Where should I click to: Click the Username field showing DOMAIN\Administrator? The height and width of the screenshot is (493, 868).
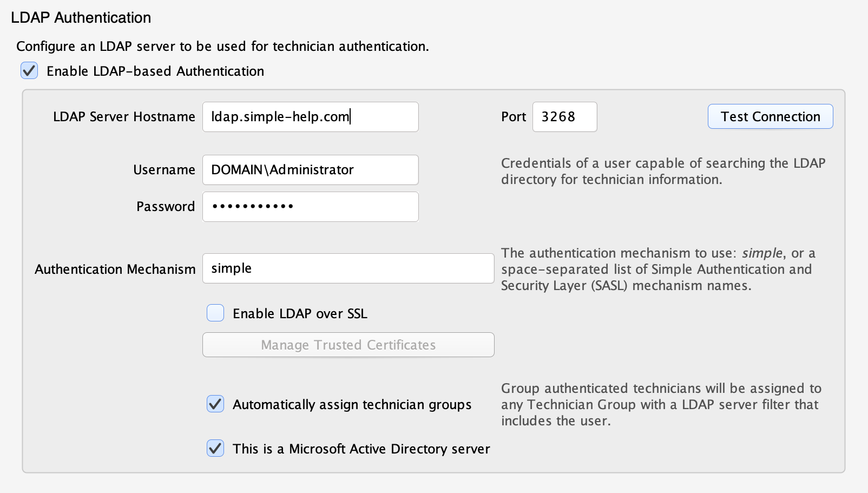(310, 169)
